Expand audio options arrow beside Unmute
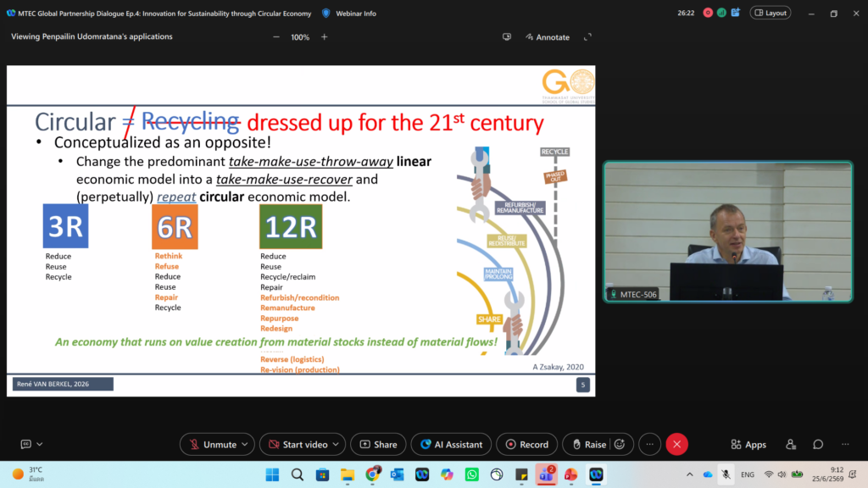The height and width of the screenshot is (488, 868). (x=245, y=444)
